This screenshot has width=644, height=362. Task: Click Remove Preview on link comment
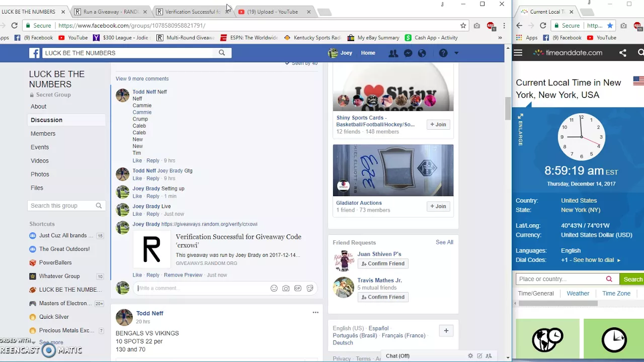(183, 275)
